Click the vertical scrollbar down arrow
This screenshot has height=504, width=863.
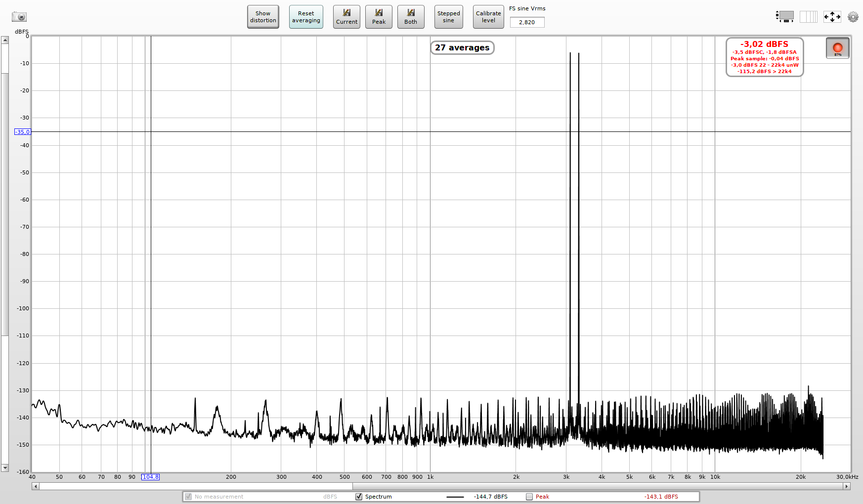point(5,467)
